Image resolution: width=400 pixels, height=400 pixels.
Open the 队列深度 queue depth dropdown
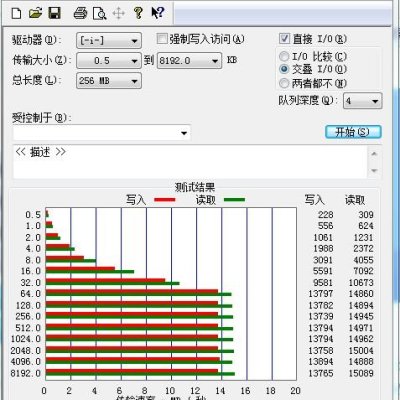[x=363, y=101]
